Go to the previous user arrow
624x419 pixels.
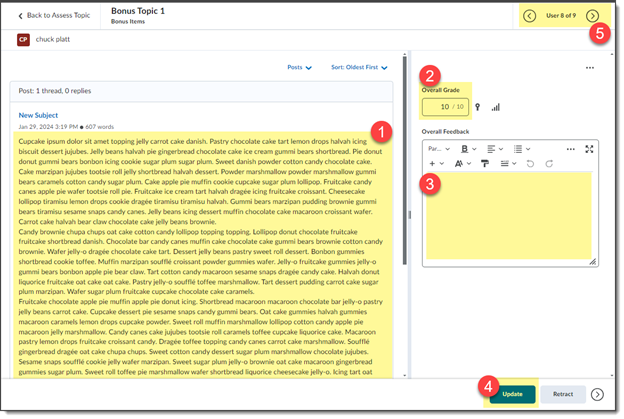[x=529, y=16]
